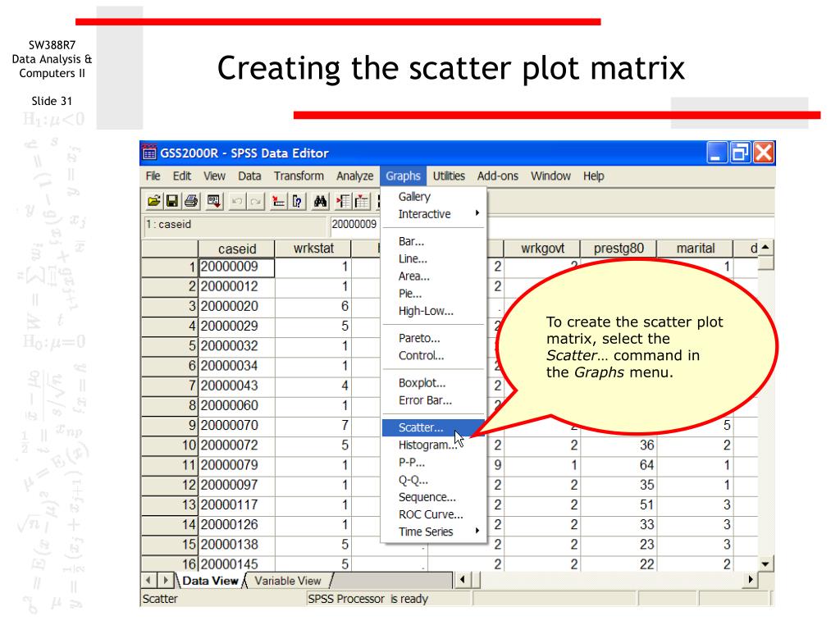
Task: Click the Go to Case toolbar icon
Action: [278, 202]
